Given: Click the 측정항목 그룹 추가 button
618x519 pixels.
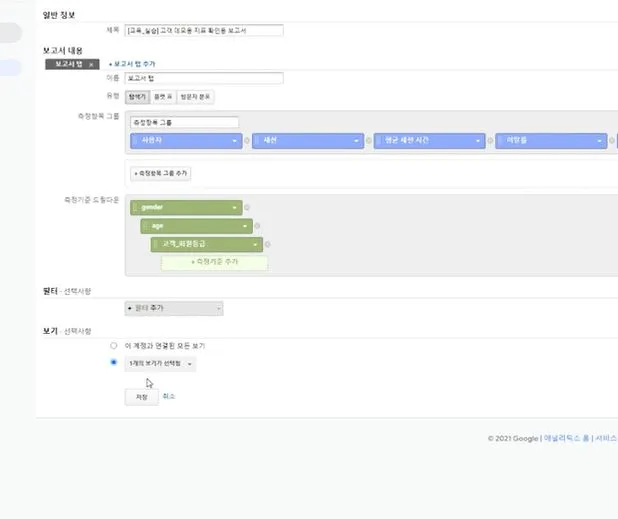Looking at the screenshot, I should click(x=160, y=173).
